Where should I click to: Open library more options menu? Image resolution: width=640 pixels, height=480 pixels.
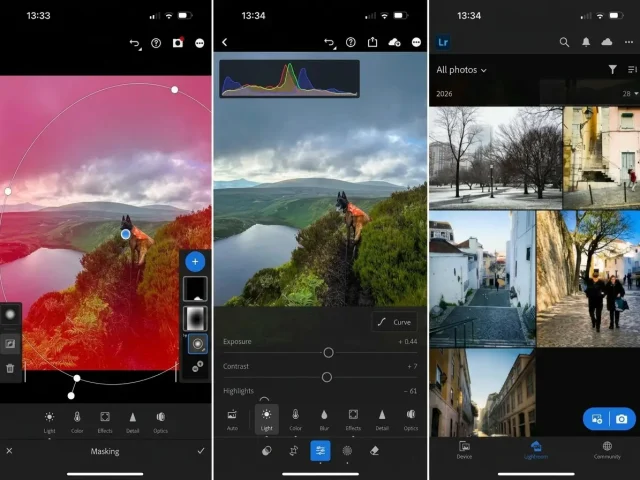[629, 42]
